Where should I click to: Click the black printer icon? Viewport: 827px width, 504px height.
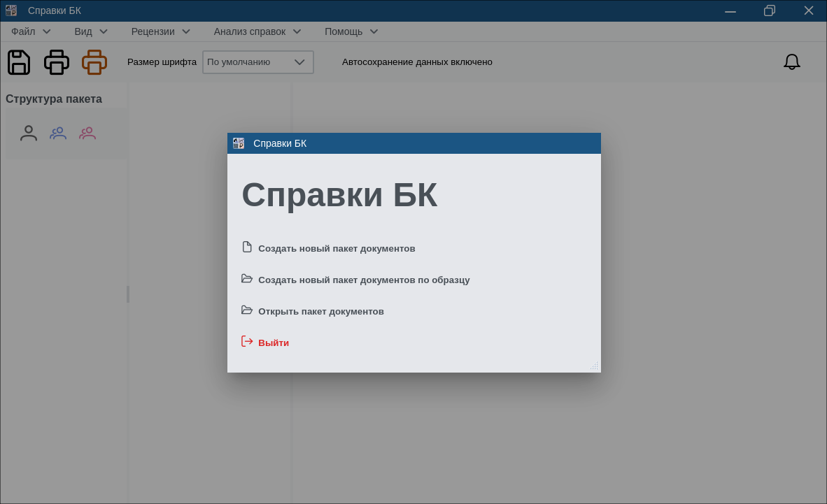(57, 62)
